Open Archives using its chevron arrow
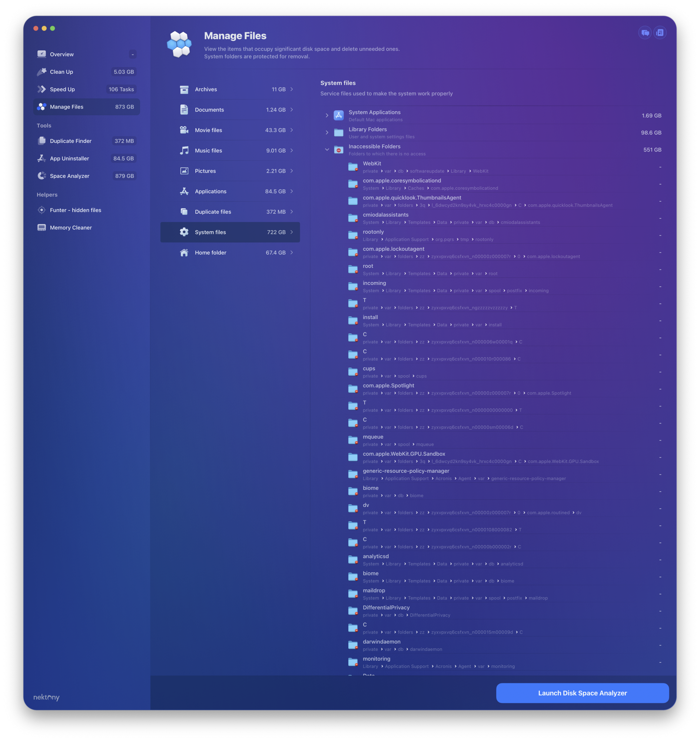 click(292, 89)
